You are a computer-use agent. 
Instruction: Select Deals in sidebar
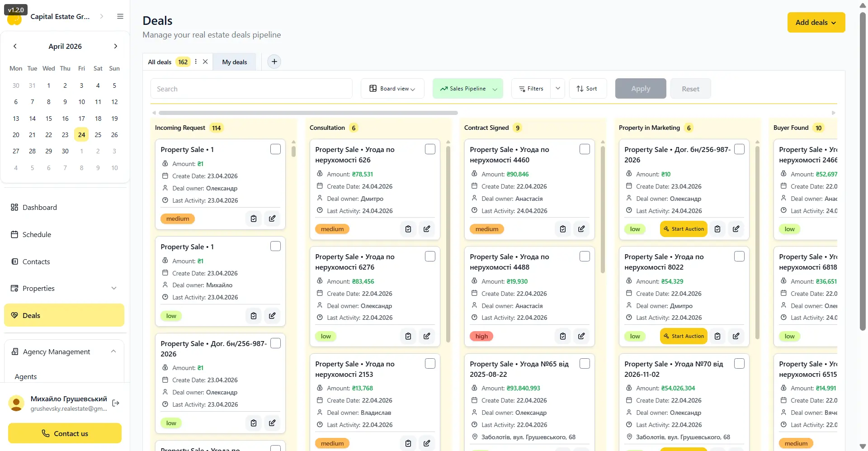[64, 315]
